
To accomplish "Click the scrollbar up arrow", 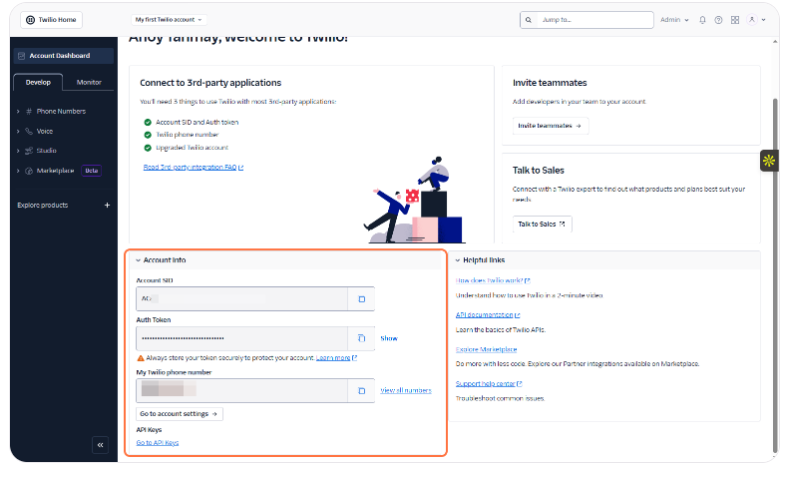I will pos(775,42).
